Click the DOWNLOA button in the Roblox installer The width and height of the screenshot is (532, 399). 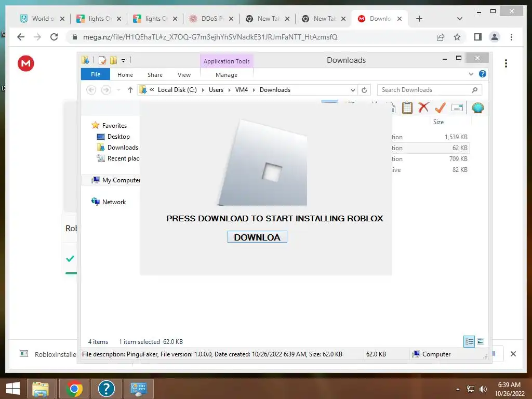(x=257, y=237)
